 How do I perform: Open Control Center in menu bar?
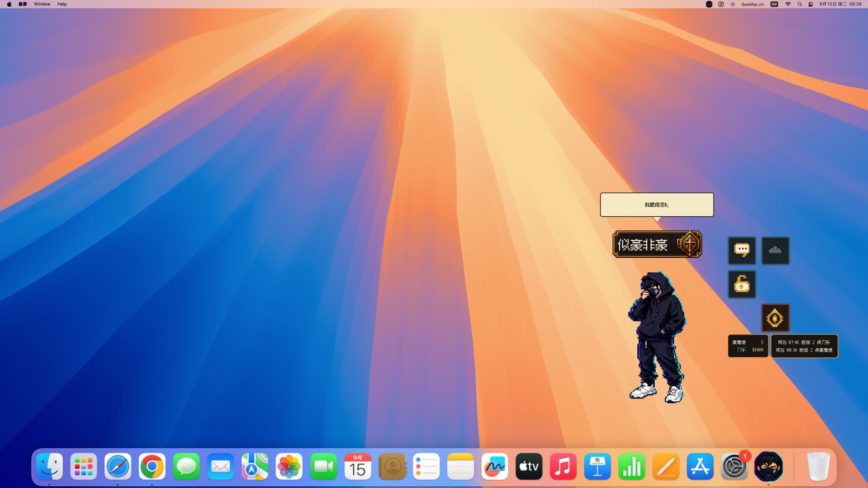click(x=811, y=4)
